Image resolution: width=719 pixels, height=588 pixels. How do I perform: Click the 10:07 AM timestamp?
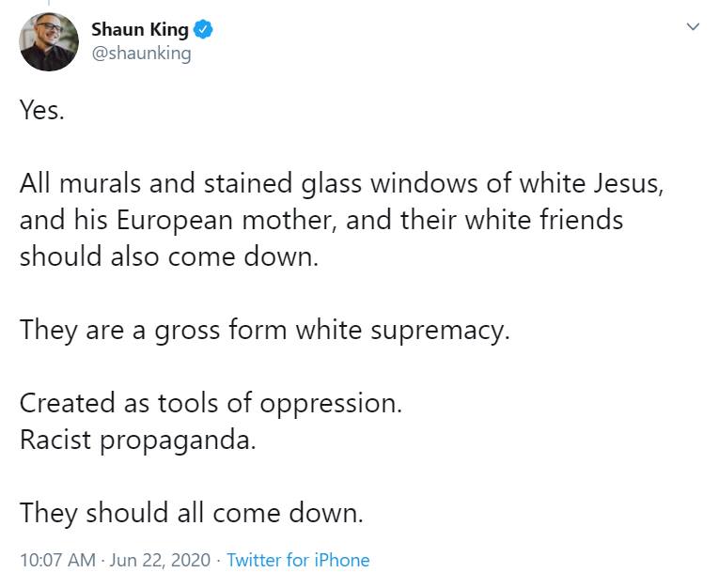click(x=57, y=560)
